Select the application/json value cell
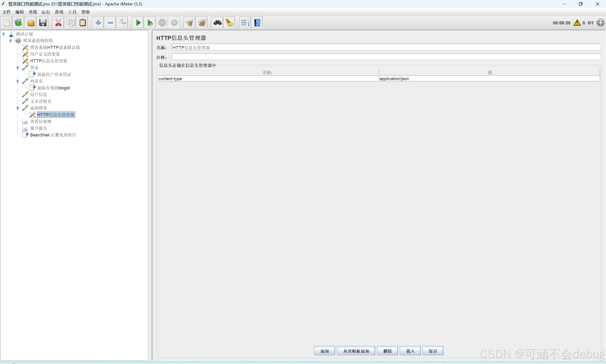Image resolution: width=606 pixels, height=364 pixels. (x=489, y=79)
